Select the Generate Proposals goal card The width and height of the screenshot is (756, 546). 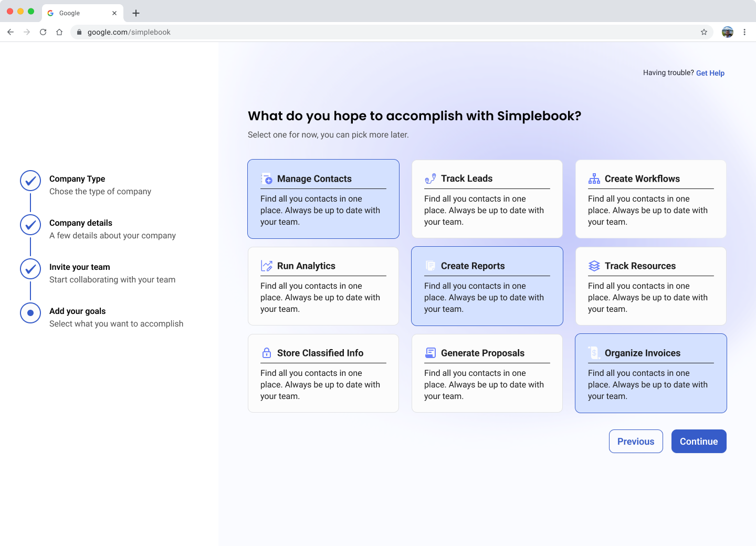tap(487, 373)
